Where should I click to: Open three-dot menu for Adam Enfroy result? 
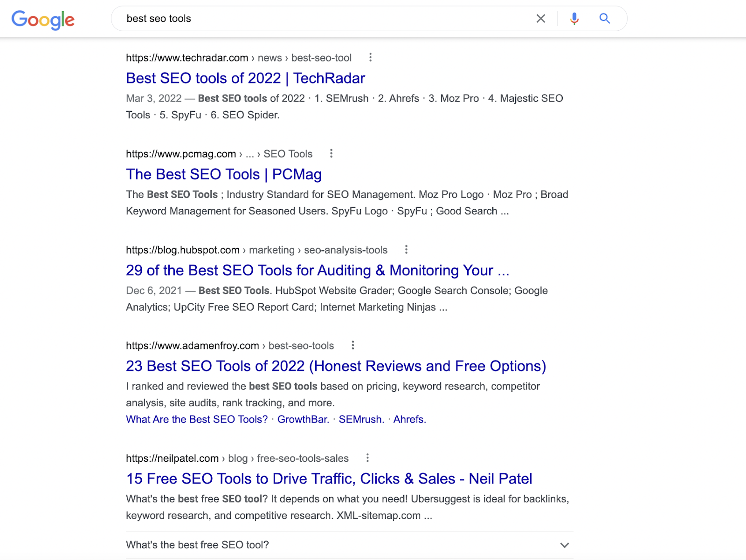click(x=352, y=345)
